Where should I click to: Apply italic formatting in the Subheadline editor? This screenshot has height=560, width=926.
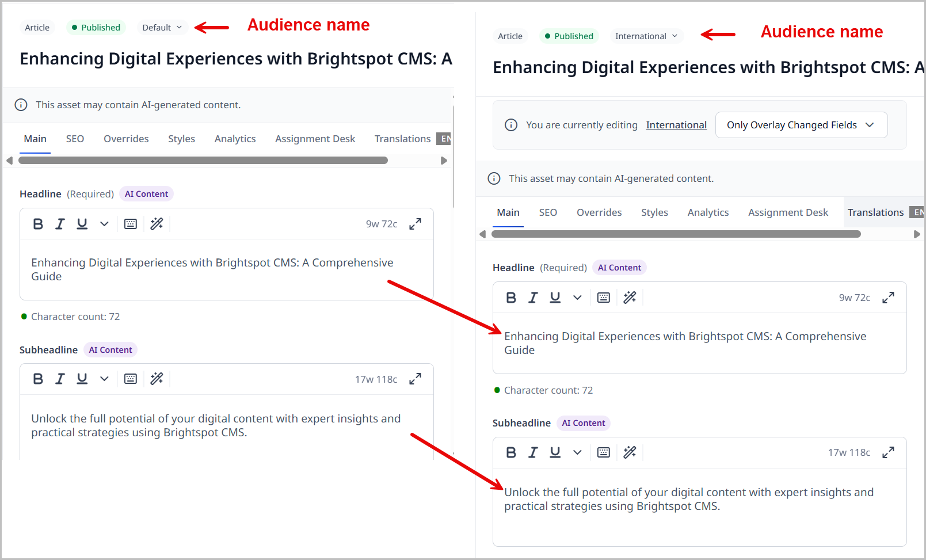[60, 379]
